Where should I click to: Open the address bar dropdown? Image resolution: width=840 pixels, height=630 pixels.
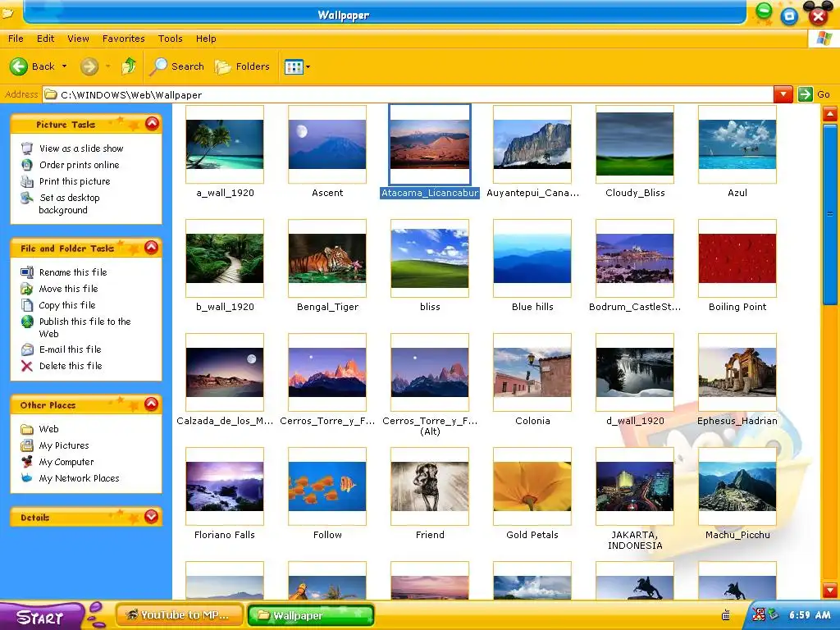pyautogui.click(x=783, y=95)
